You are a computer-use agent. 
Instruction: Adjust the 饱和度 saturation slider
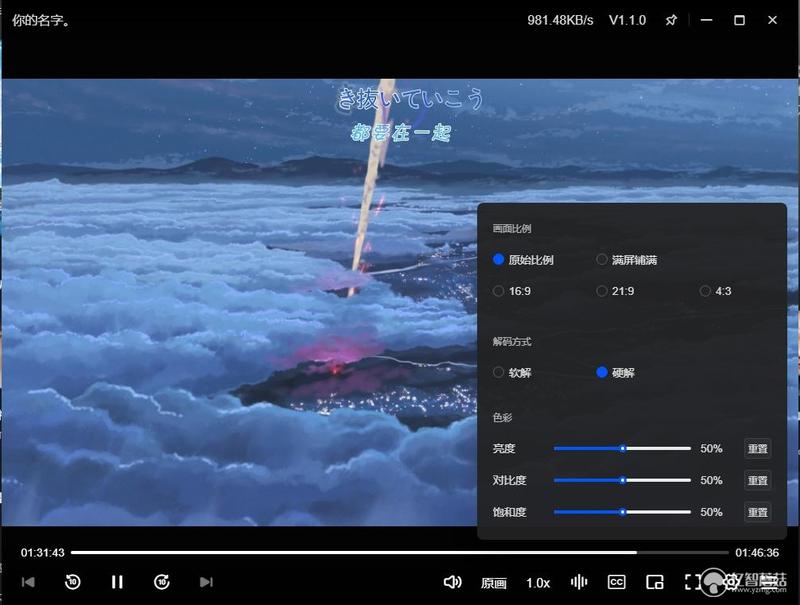pyautogui.click(x=622, y=512)
